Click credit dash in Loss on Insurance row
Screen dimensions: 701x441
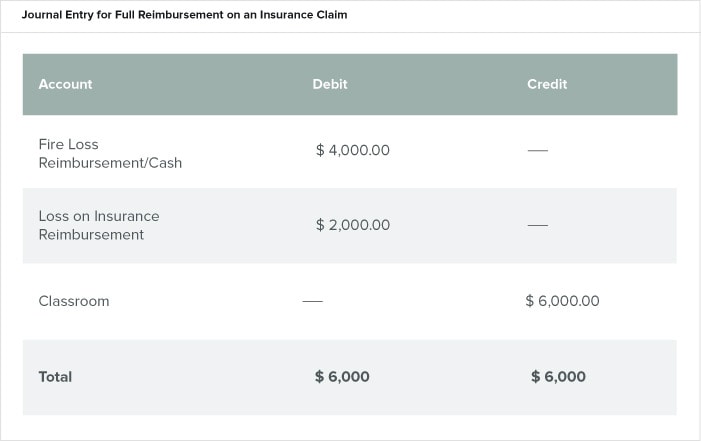click(537, 225)
